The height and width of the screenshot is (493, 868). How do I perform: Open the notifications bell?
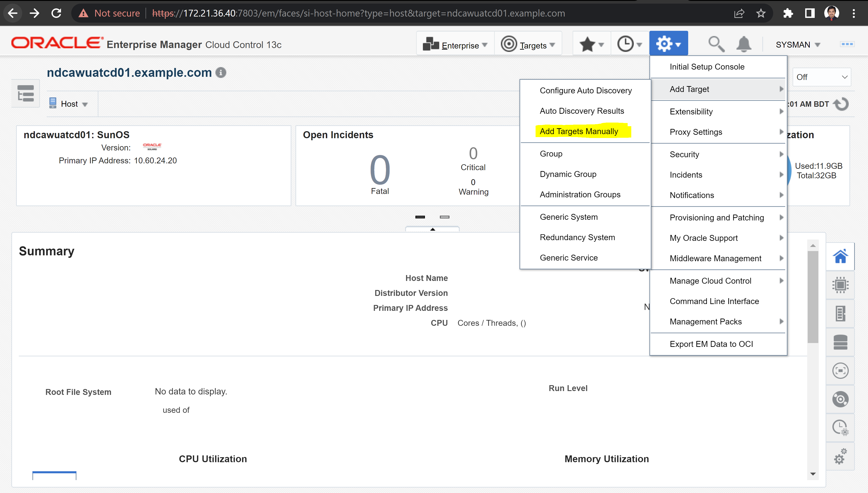tap(744, 44)
